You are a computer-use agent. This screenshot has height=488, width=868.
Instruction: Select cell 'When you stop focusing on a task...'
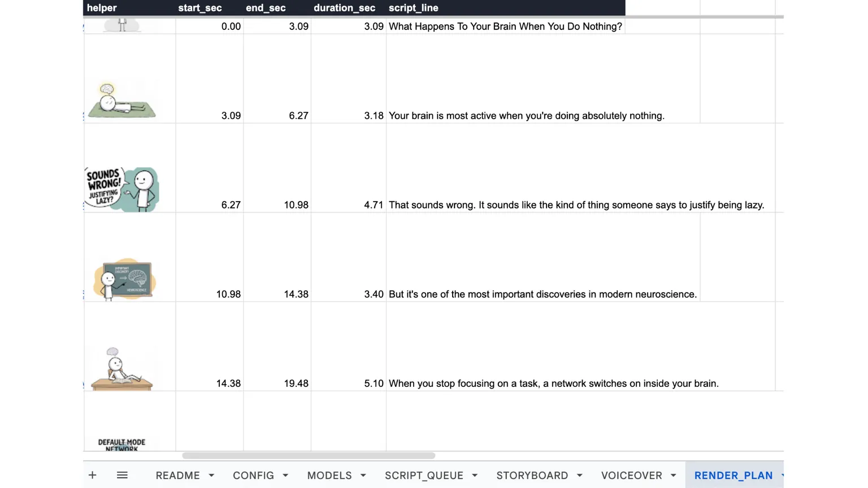pyautogui.click(x=581, y=346)
